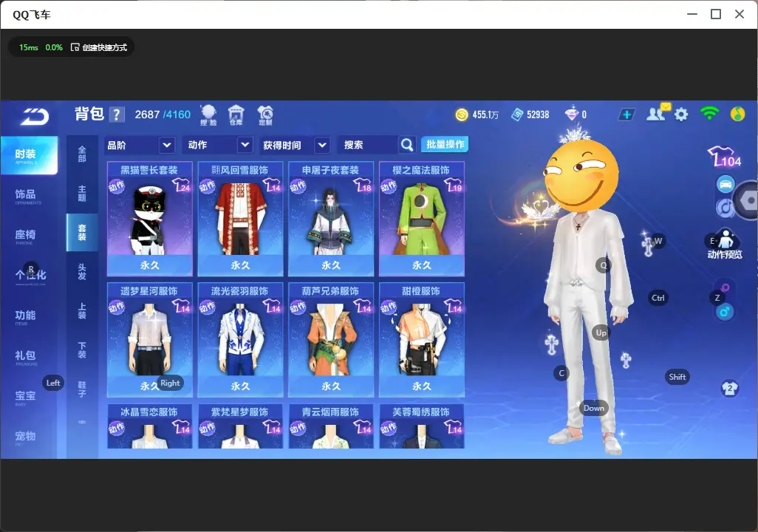Viewport: 758px width, 532px height.
Task: Open the backpack help question mark
Action: 117,115
